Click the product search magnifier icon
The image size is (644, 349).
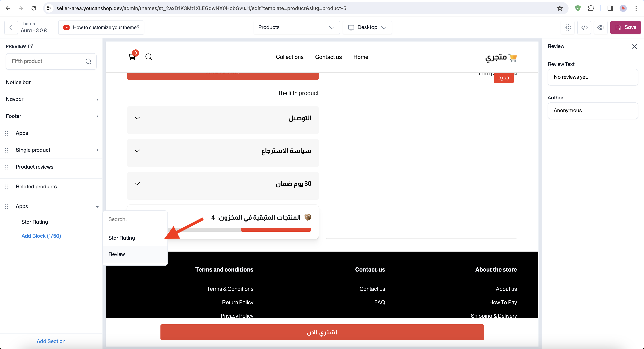[89, 61]
